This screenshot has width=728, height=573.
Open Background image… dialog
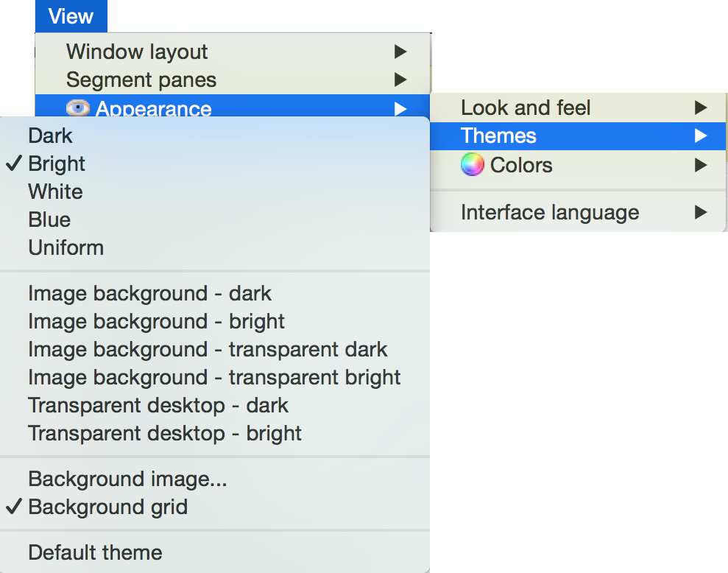pos(127,479)
